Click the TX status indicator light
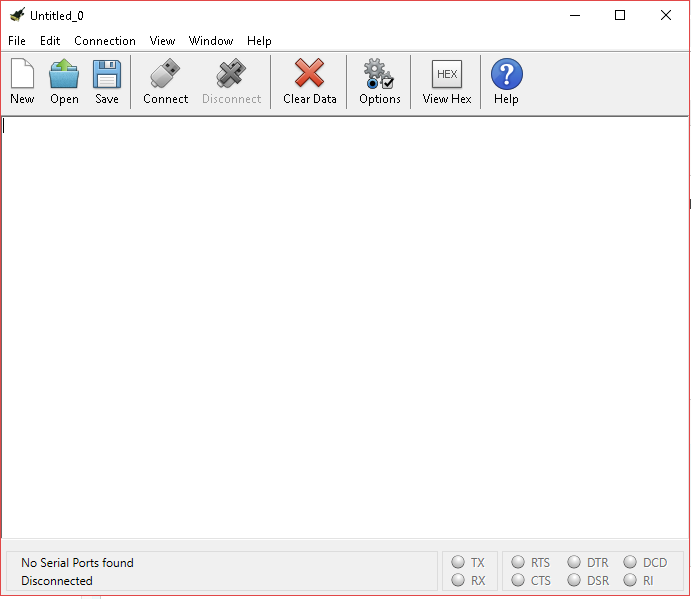Image resolution: width=691 pixels, height=599 pixels. click(x=458, y=563)
